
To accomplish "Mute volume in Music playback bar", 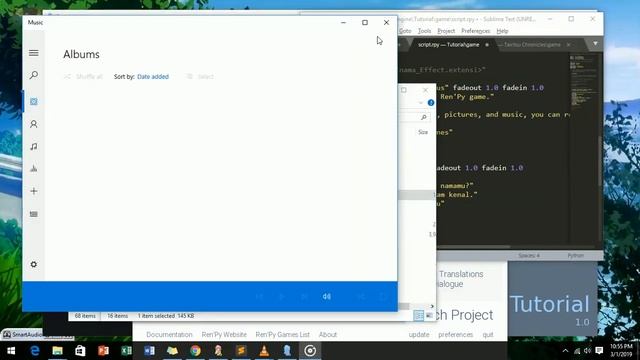I will tap(327, 297).
